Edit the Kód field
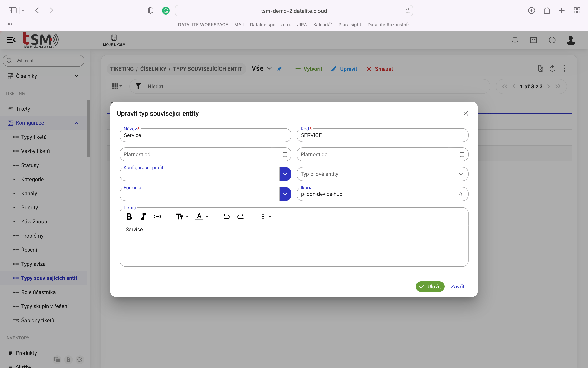Image resolution: width=588 pixels, height=368 pixels. click(382, 135)
